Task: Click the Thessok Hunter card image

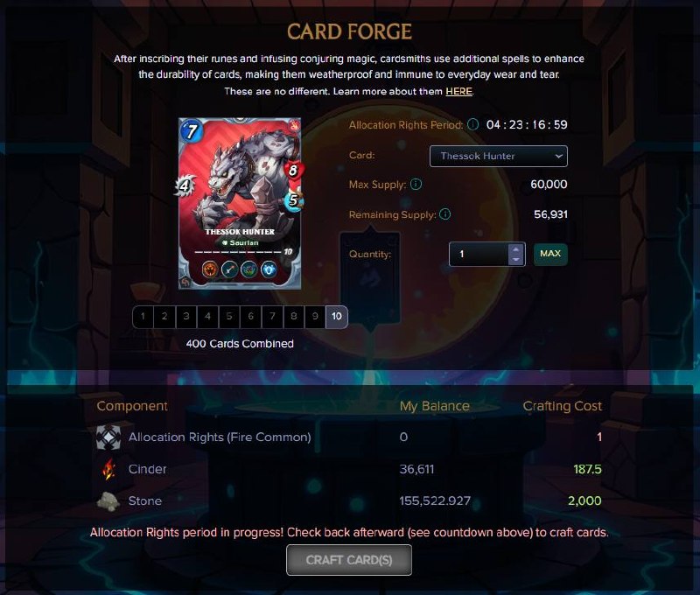Action: [240, 204]
